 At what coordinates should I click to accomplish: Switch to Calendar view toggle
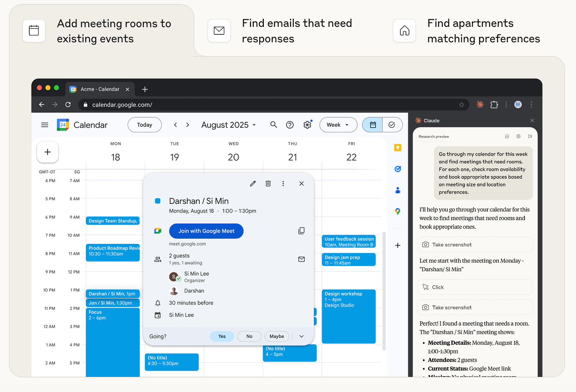372,125
